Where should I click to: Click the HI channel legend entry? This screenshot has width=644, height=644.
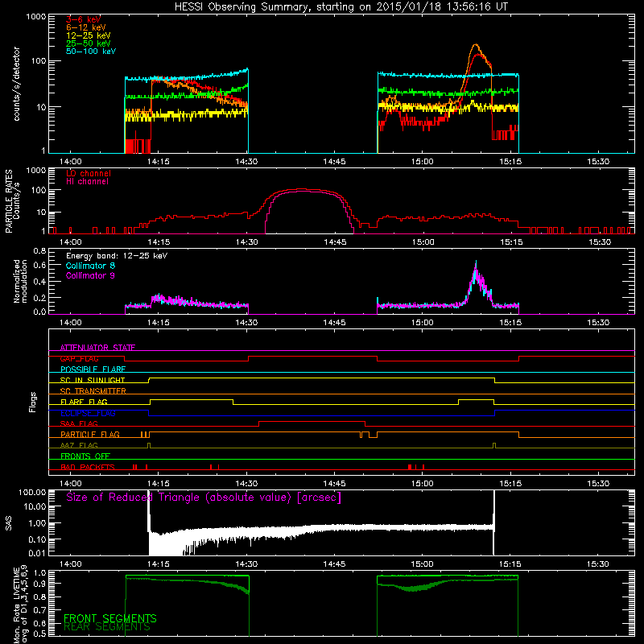pyautogui.click(x=87, y=182)
